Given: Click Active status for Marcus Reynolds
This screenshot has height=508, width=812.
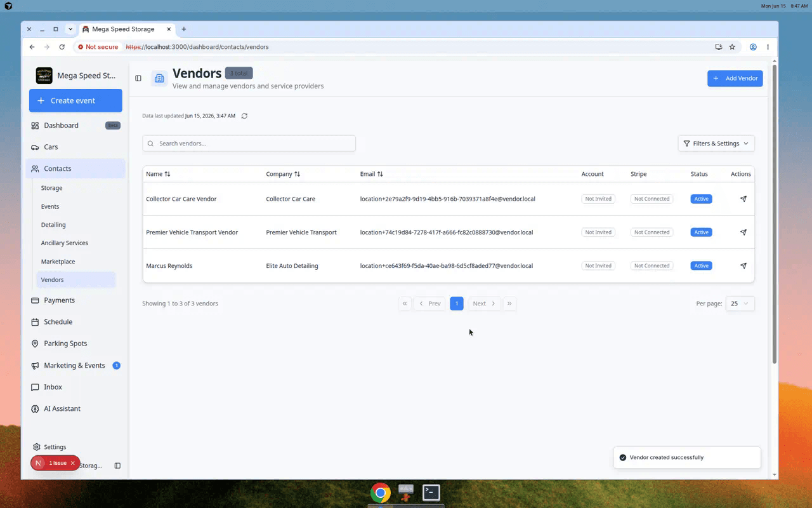Looking at the screenshot, I should [701, 266].
